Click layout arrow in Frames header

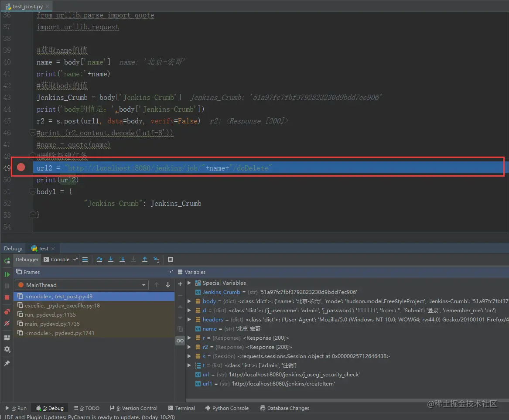click(171, 272)
